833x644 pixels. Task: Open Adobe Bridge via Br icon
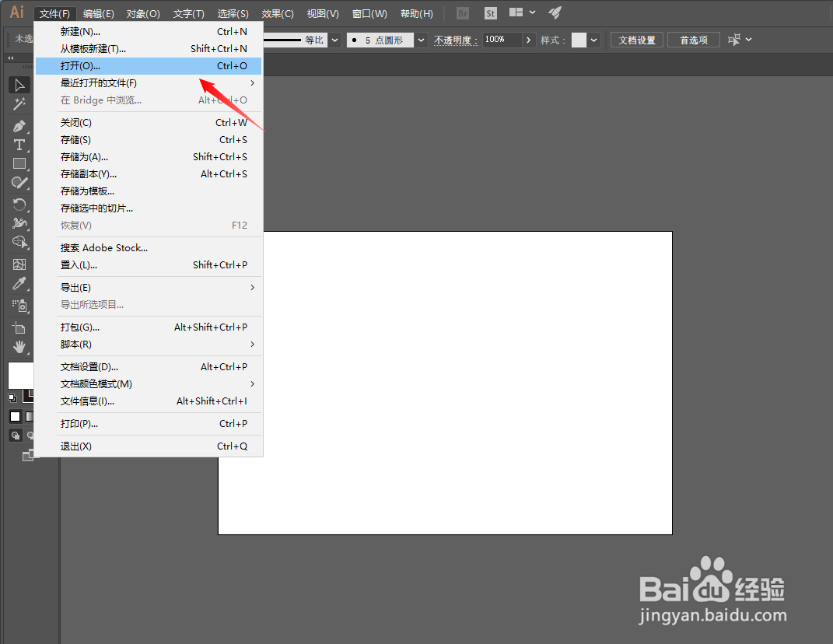pyautogui.click(x=463, y=13)
